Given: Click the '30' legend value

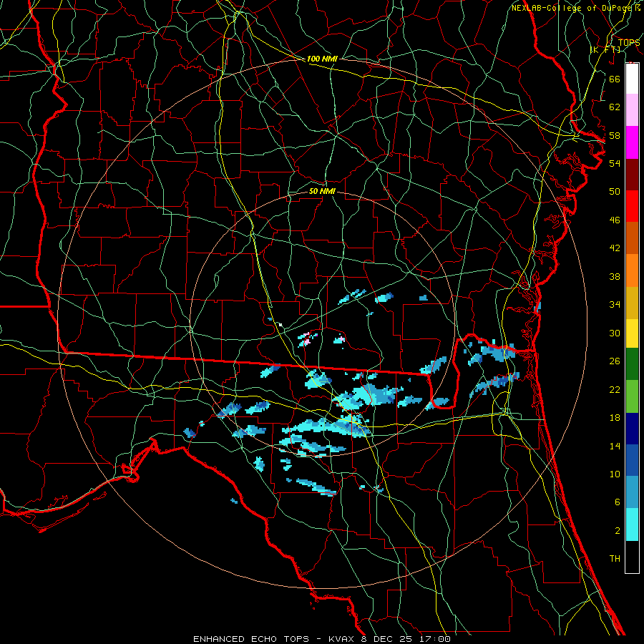Looking at the screenshot, I should (615, 333).
